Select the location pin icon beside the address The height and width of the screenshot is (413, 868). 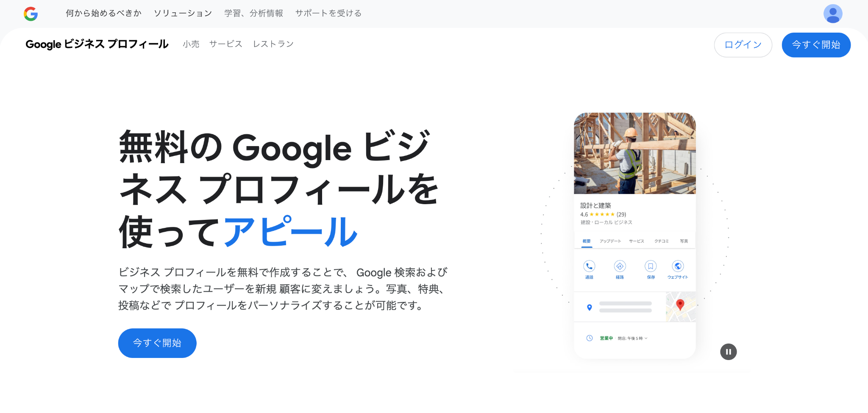[x=589, y=308]
